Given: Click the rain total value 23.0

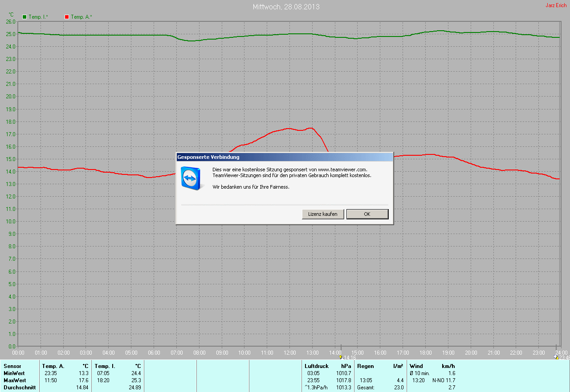Looking at the screenshot, I should 399,388.
